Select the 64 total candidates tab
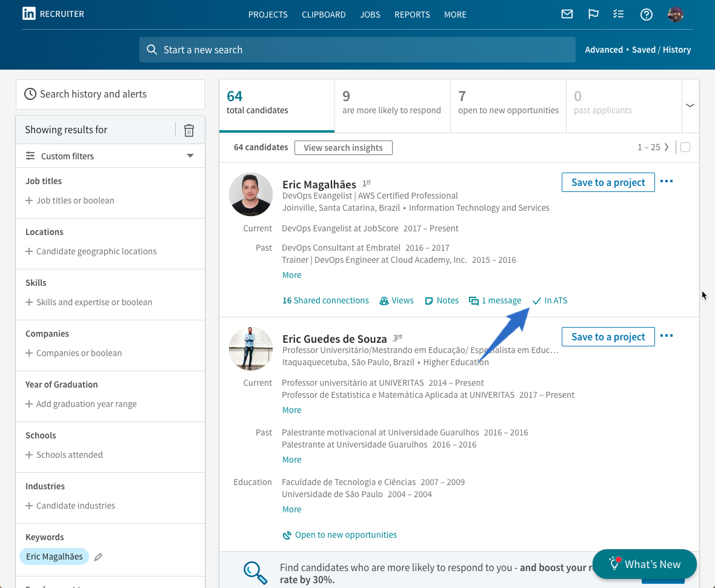Image resolution: width=715 pixels, height=588 pixels. [x=277, y=106]
